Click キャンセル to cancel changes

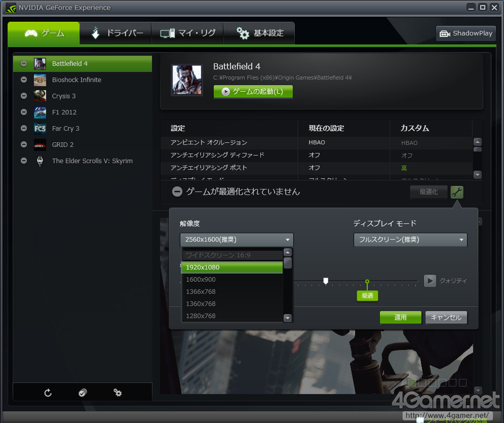[x=446, y=318]
